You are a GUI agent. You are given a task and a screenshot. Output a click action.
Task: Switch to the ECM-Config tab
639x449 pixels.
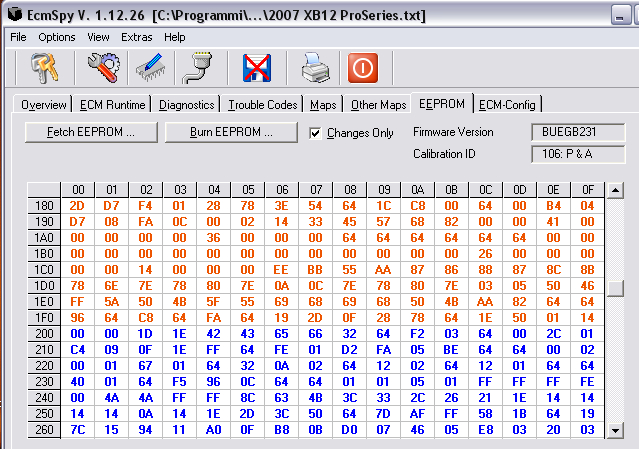click(507, 105)
